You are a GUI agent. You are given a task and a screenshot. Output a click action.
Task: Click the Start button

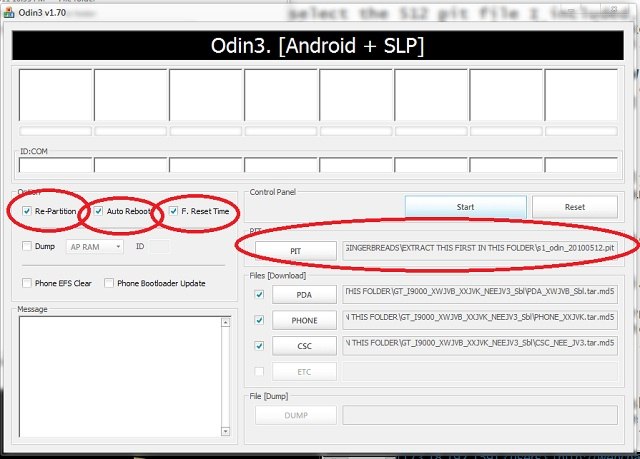(465, 207)
